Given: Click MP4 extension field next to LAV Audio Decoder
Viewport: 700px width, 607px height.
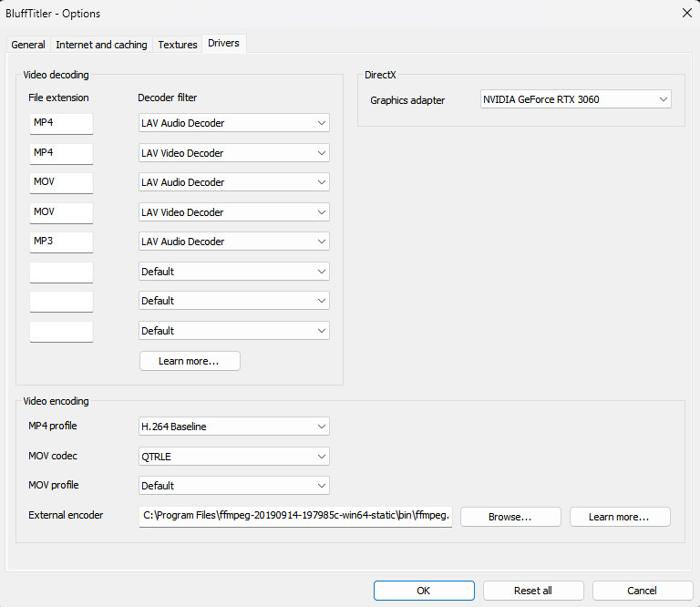Looking at the screenshot, I should (61, 124).
